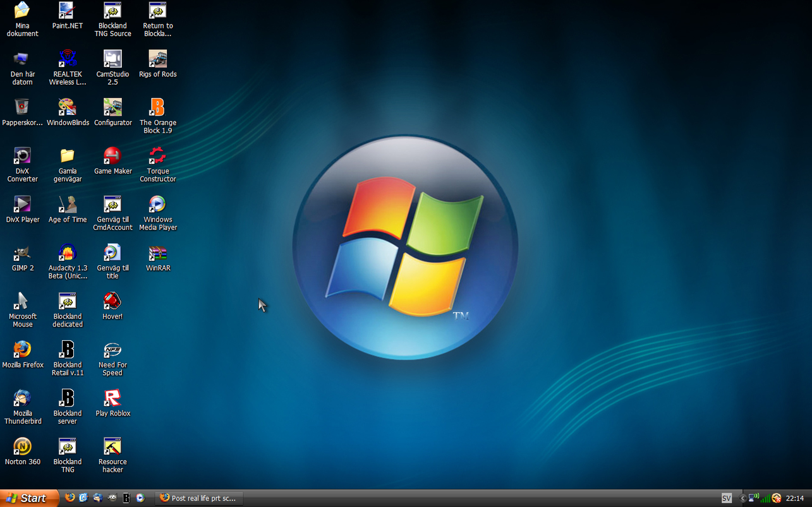Click the 22:14 taskbar clock
The image size is (812, 507).
795,498
